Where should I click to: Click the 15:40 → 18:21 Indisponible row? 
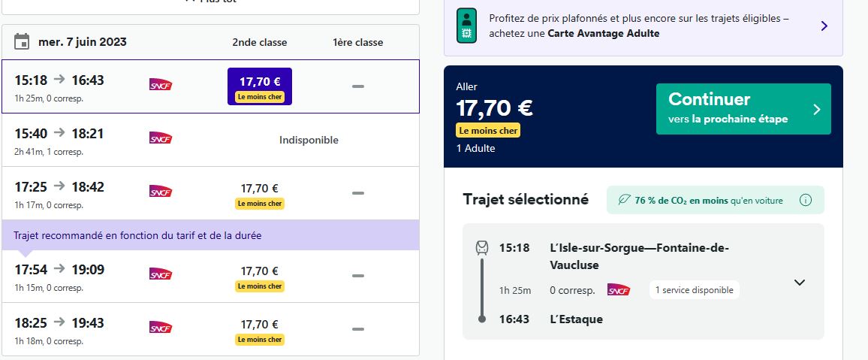pos(210,140)
